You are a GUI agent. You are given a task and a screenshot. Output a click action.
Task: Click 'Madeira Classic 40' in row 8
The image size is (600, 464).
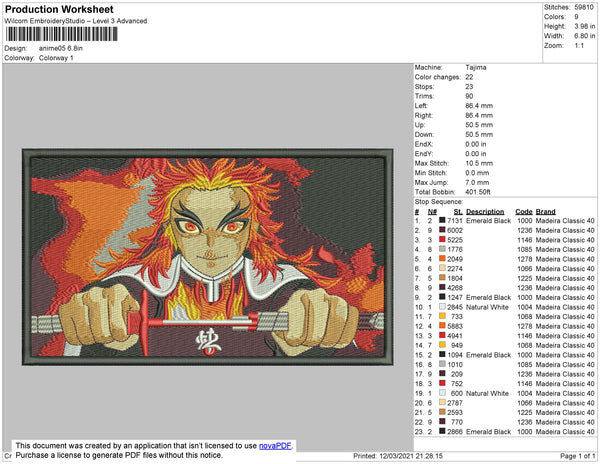tap(565, 288)
